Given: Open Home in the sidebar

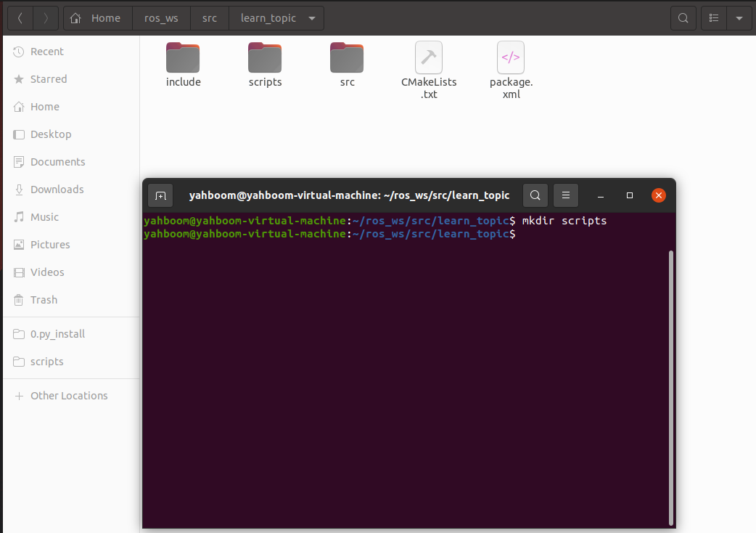Looking at the screenshot, I should click(x=71, y=107).
